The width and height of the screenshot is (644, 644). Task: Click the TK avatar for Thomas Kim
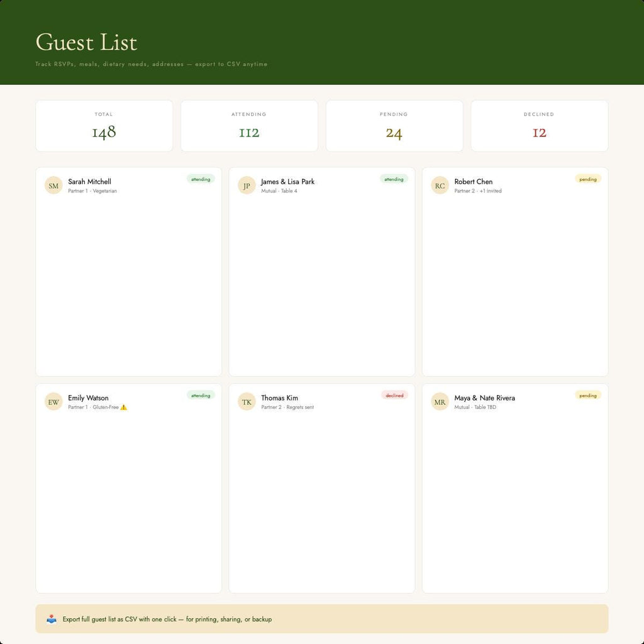(247, 402)
